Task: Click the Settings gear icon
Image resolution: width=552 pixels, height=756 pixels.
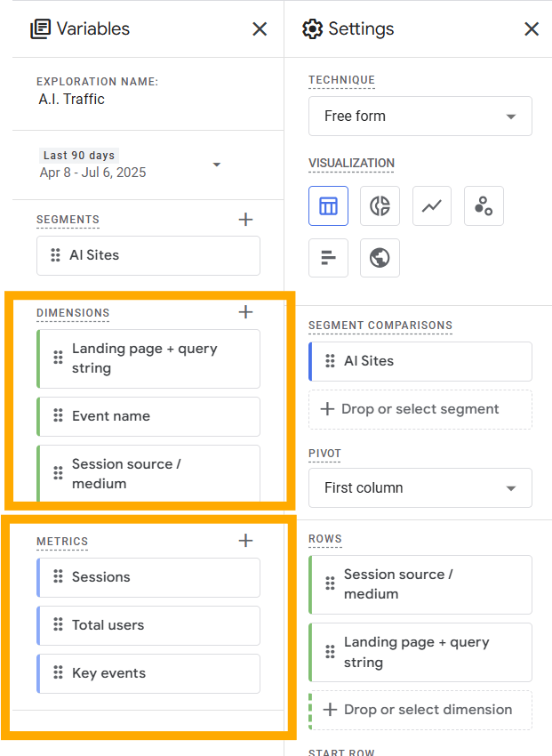Action: point(313,28)
